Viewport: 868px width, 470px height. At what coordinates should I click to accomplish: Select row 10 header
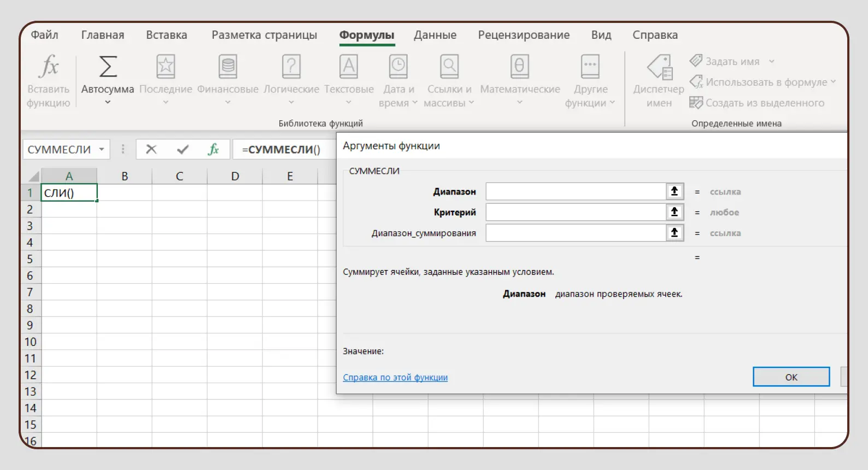coord(31,342)
